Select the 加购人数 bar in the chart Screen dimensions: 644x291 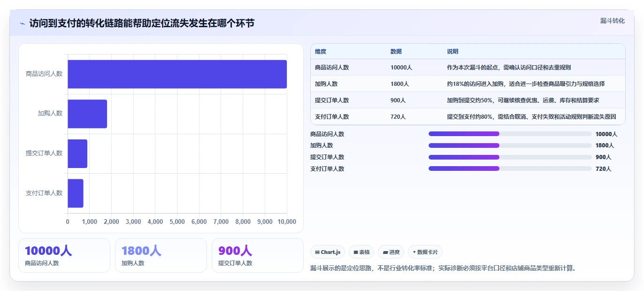click(x=87, y=114)
